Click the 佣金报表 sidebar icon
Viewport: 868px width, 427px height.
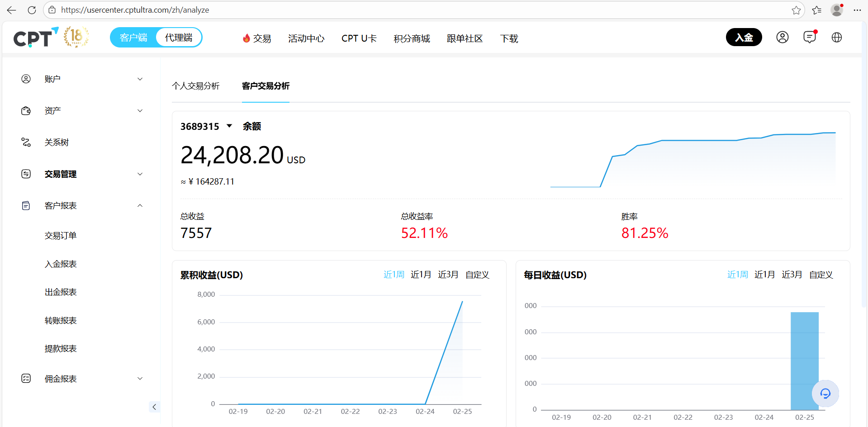[x=26, y=379]
